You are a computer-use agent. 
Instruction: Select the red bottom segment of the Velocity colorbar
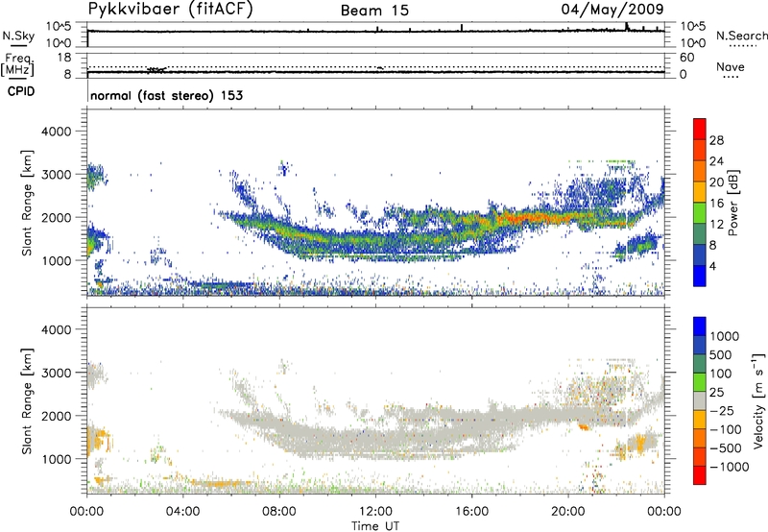[700, 475]
